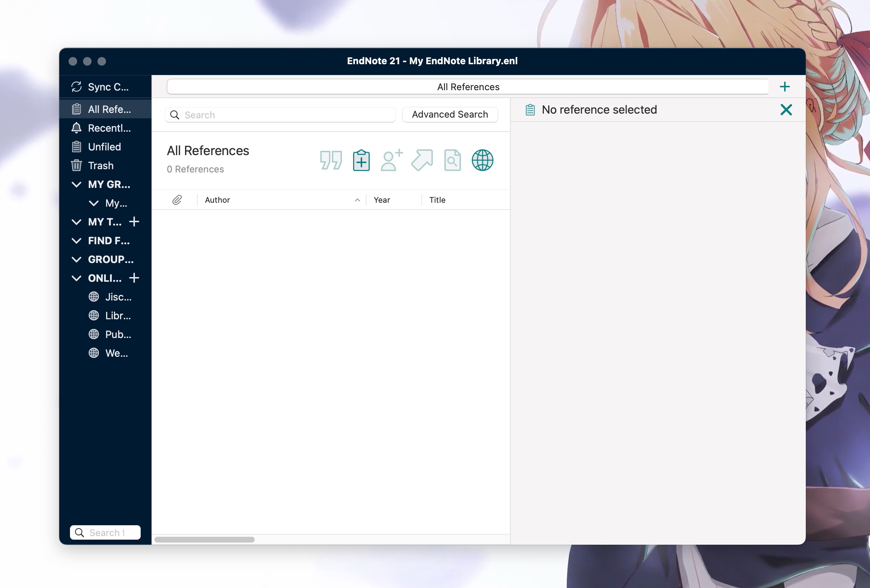Click the Add Group Member icon

pyautogui.click(x=392, y=159)
